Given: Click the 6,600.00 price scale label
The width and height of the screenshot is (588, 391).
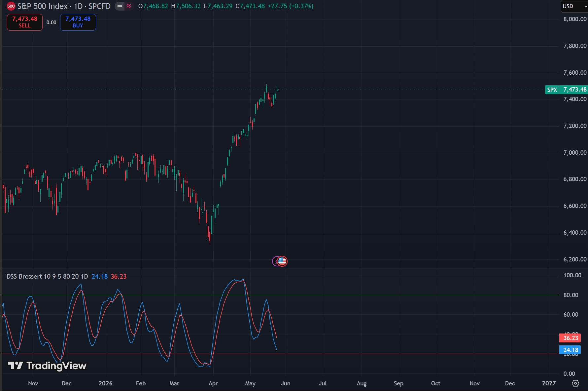Looking at the screenshot, I should [575, 206].
